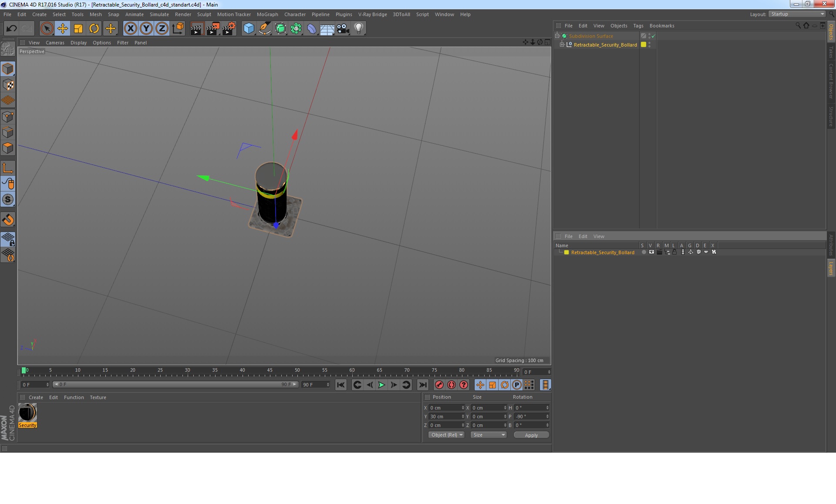
Task: Activate the Scale tool
Action: coord(78,29)
